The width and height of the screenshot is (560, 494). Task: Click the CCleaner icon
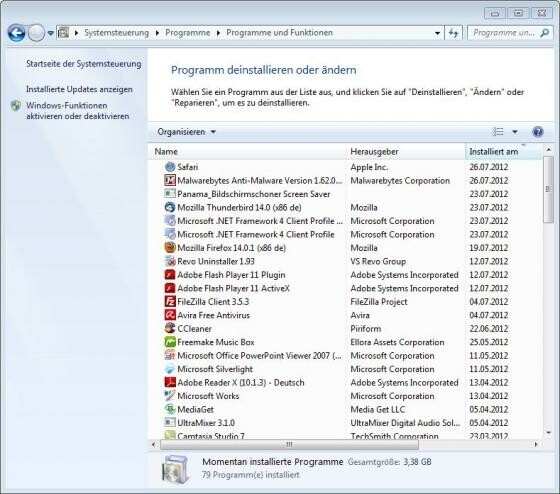(x=170, y=328)
